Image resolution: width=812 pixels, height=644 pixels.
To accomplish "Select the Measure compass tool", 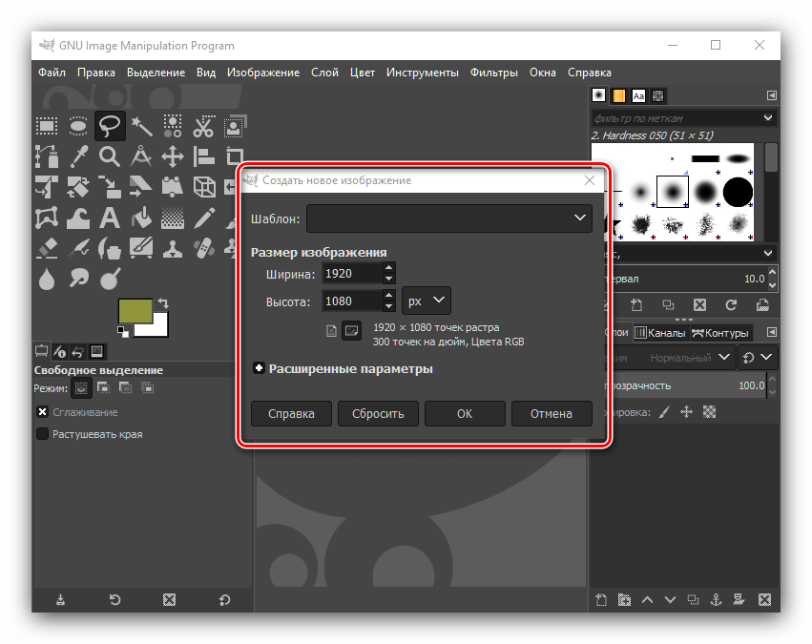I will point(141,156).
